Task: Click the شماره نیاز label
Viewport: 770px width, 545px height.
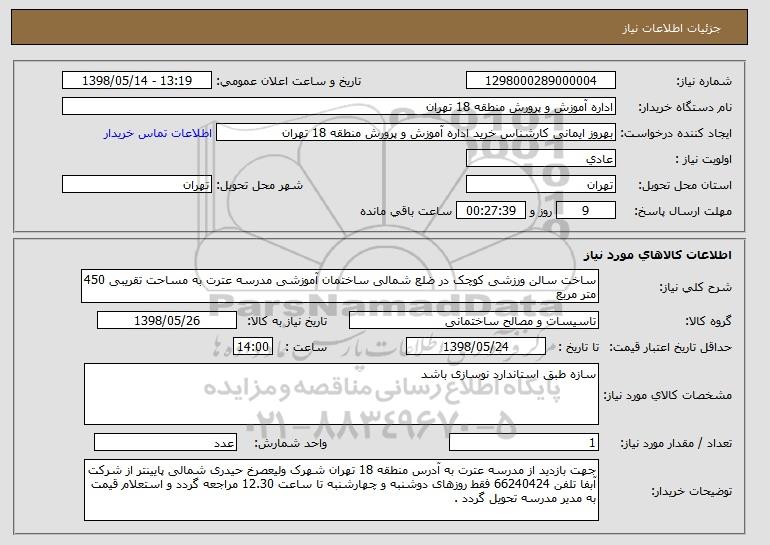Action: tap(704, 82)
